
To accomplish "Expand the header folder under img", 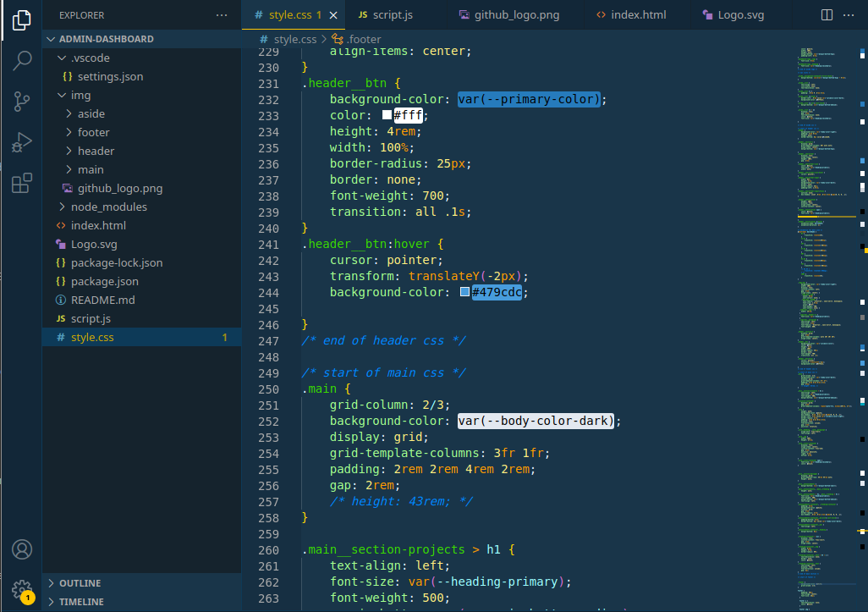I will [x=69, y=151].
